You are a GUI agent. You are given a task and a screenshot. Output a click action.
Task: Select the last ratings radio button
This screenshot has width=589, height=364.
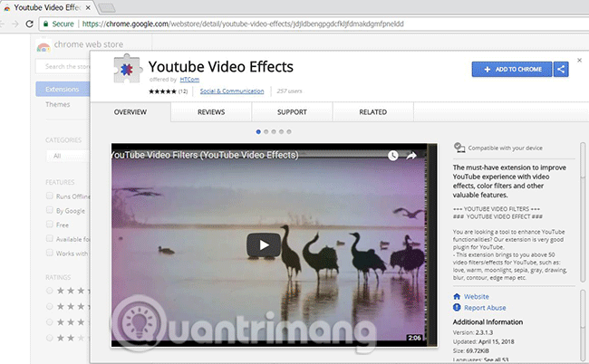50,338
